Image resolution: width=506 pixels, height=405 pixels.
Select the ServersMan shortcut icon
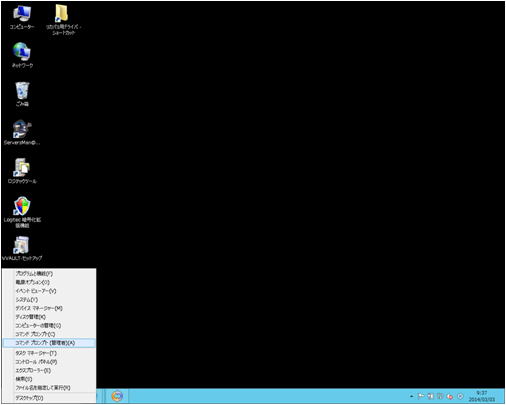tap(22, 133)
